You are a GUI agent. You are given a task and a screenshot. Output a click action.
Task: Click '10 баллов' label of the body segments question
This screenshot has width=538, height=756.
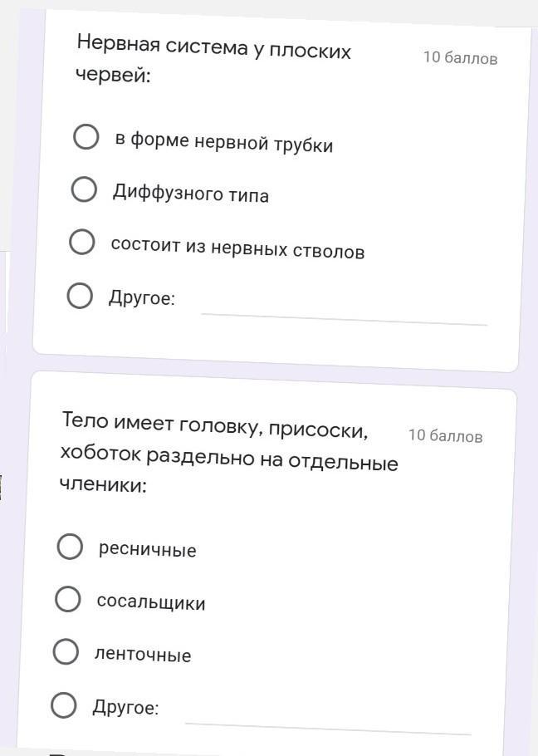coord(445,436)
